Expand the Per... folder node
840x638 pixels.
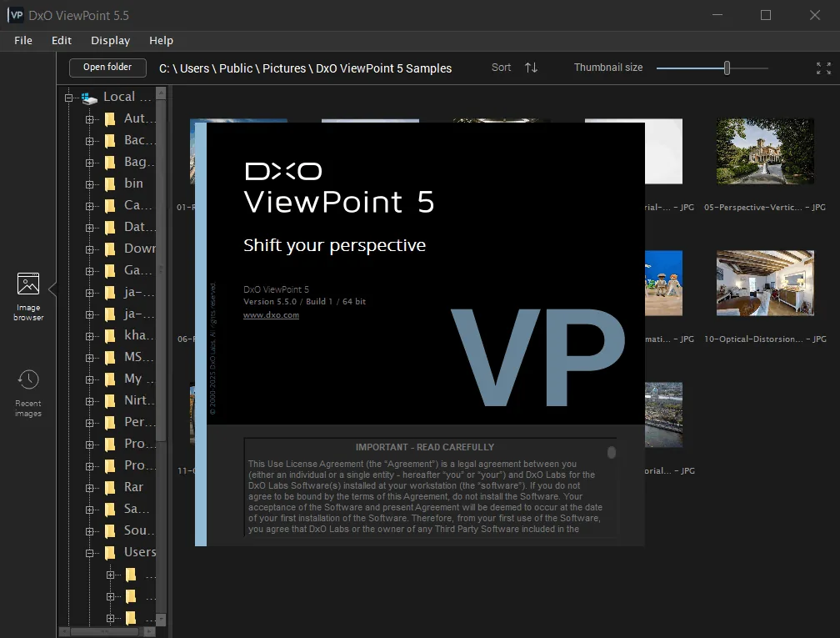89,423
